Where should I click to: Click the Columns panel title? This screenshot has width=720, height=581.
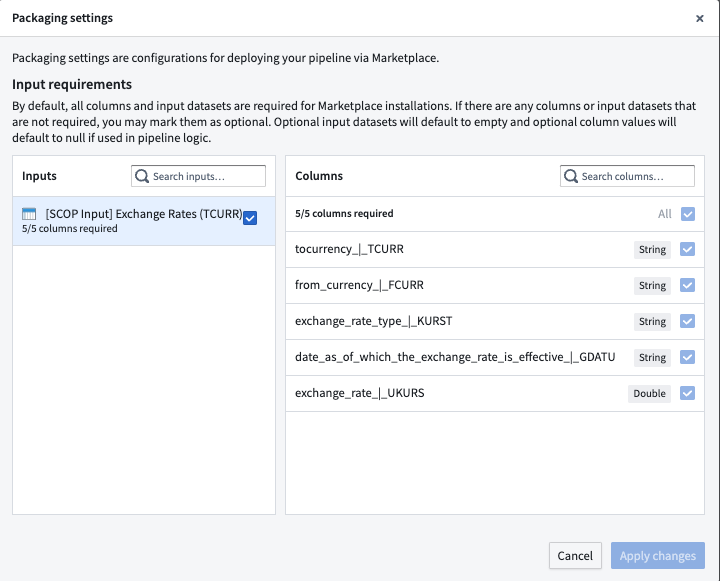coord(319,176)
